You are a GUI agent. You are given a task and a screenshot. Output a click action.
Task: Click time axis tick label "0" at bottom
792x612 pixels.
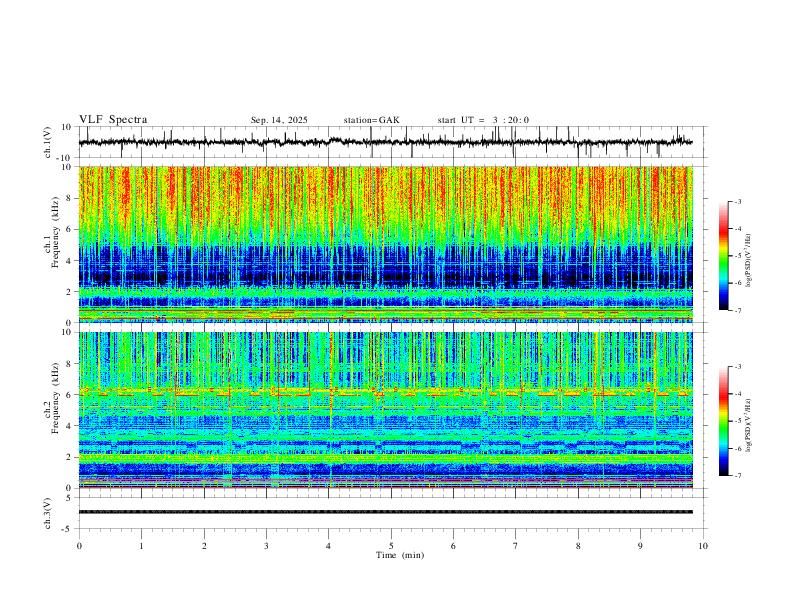coord(79,546)
